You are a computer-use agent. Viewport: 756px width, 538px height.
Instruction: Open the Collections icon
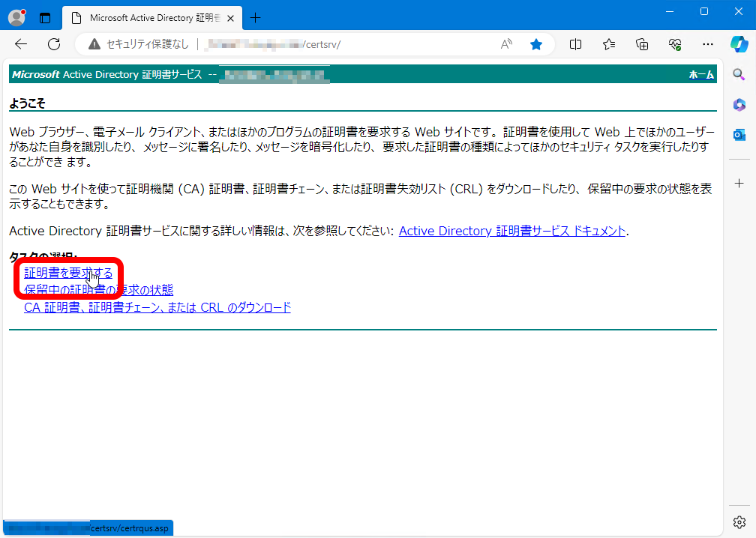pyautogui.click(x=642, y=44)
